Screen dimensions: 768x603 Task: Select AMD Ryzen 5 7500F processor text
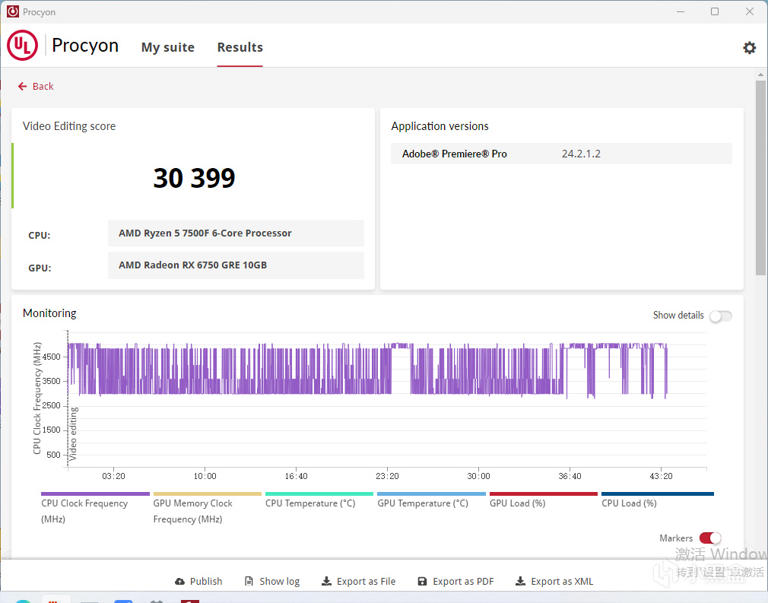click(x=205, y=233)
